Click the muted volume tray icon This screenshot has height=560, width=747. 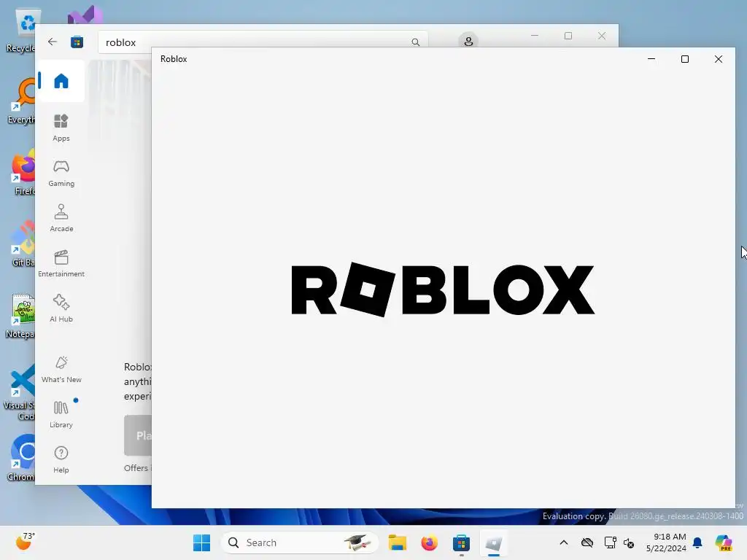(x=629, y=542)
